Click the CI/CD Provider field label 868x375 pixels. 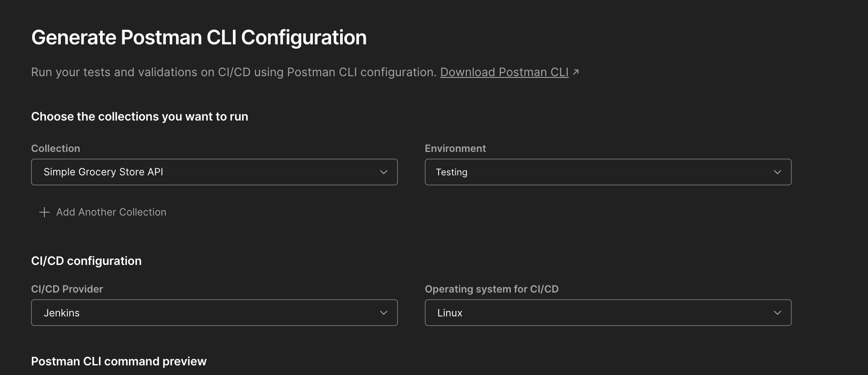click(67, 289)
